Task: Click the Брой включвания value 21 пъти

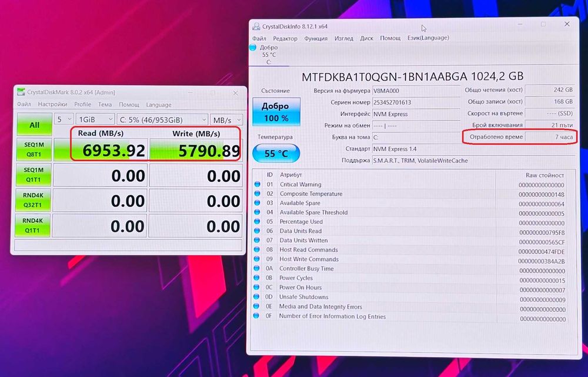Action: (550, 125)
